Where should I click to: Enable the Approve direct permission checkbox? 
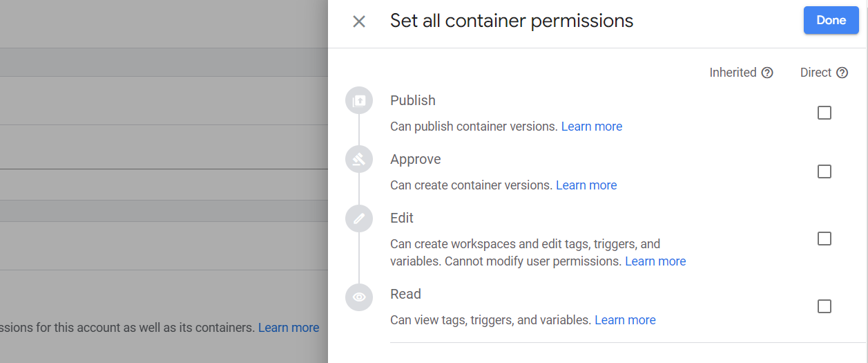pos(824,171)
